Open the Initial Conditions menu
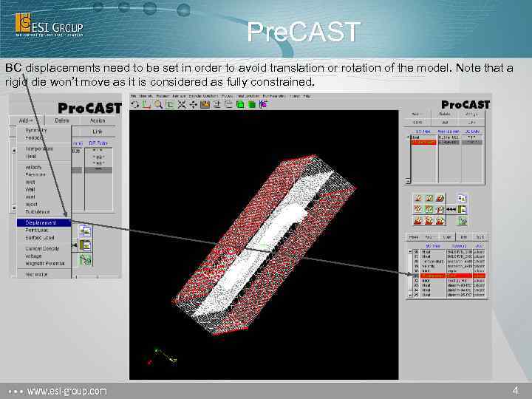532x399 pixels. 248,96
